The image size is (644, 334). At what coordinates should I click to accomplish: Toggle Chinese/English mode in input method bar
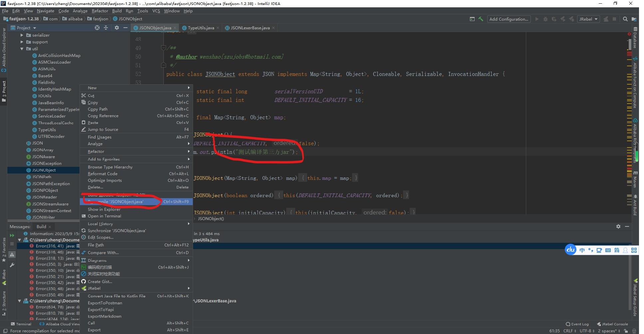tap(582, 250)
